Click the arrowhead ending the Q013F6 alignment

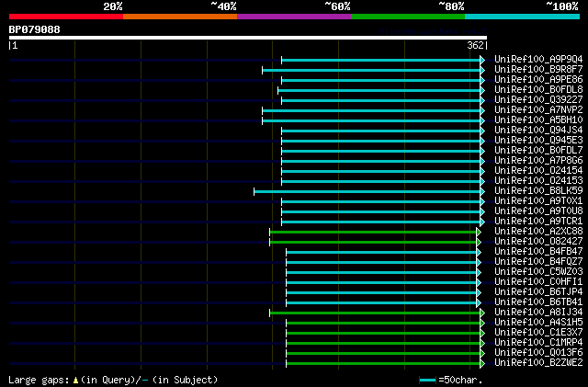tap(482, 354)
